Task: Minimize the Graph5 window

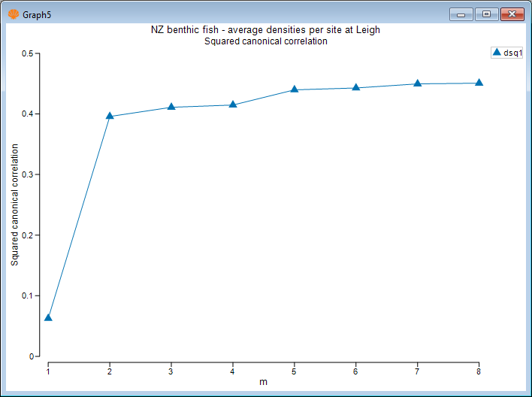Action: click(x=461, y=14)
